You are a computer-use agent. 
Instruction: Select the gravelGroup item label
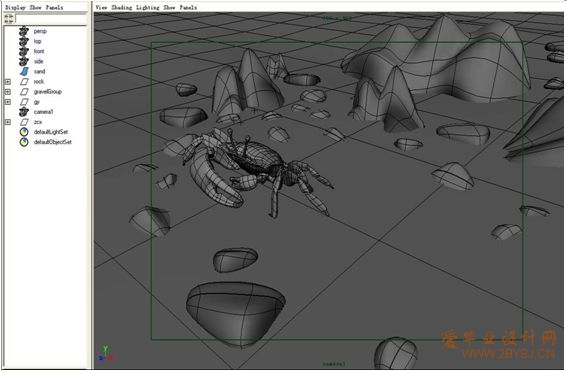pyautogui.click(x=48, y=92)
